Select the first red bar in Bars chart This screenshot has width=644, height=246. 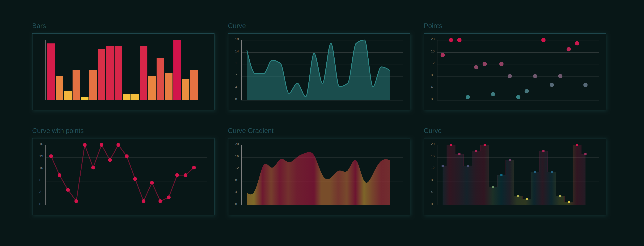tap(51, 72)
